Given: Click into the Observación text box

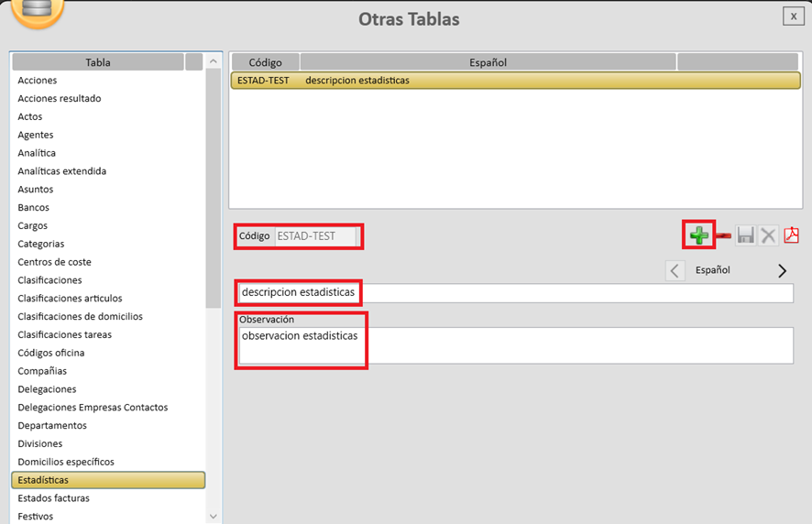Looking at the screenshot, I should (513, 347).
